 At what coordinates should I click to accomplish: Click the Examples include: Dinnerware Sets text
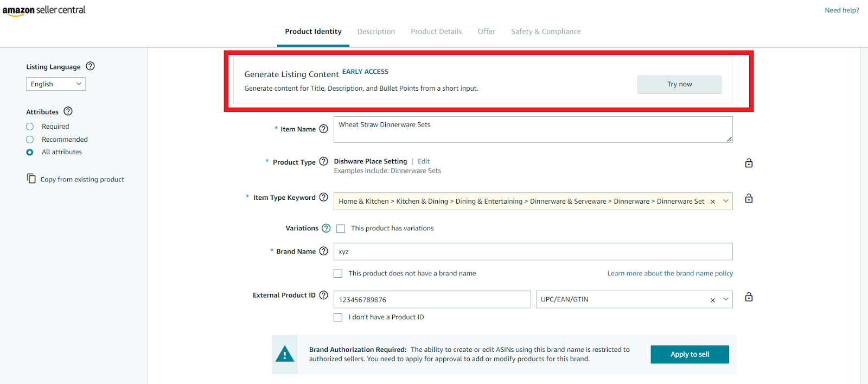click(x=387, y=171)
